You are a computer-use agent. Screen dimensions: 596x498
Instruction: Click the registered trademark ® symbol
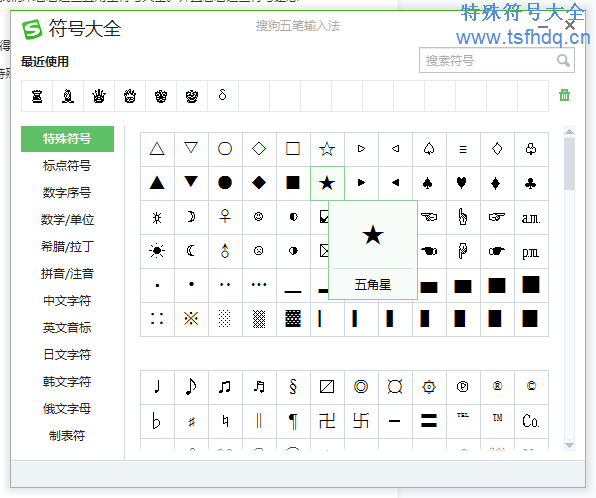(x=497, y=387)
